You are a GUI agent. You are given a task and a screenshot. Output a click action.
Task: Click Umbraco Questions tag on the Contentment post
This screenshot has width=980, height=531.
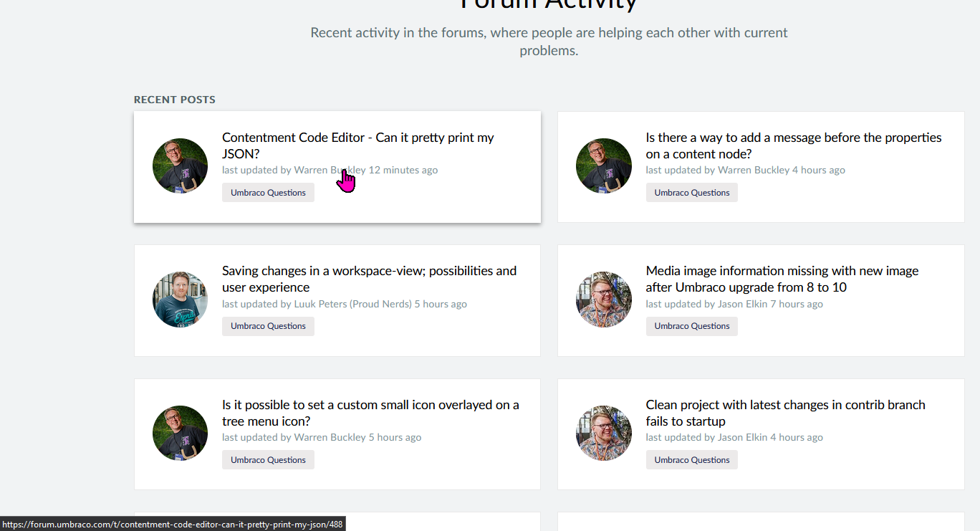[x=268, y=193]
